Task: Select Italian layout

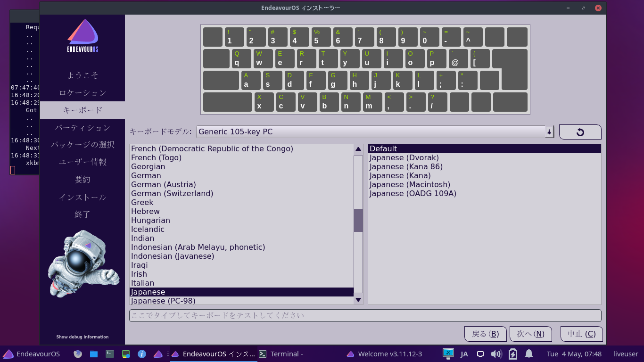Action: 241,283
